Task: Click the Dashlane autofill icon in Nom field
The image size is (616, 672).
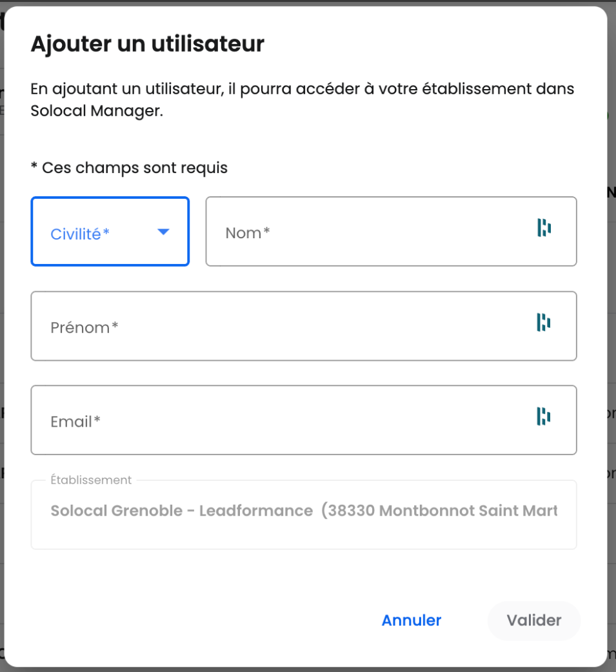Action: pos(544,228)
